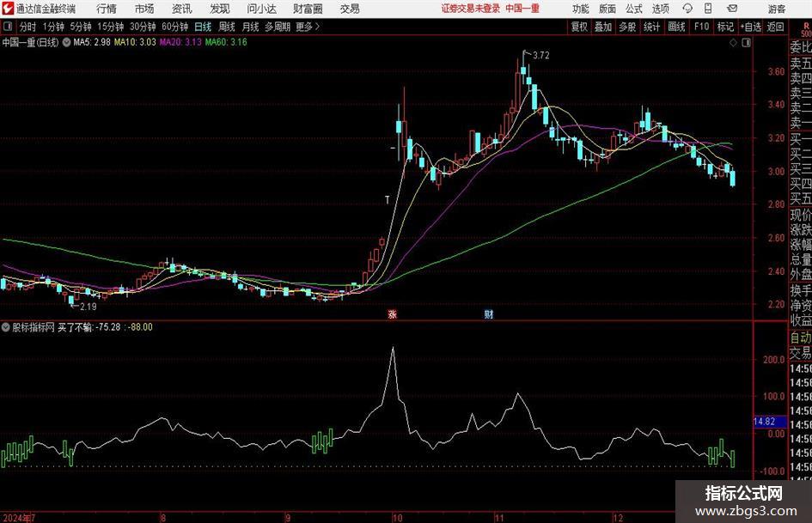Switch to 15分钟 period tab
The image size is (812, 523).
111,27
